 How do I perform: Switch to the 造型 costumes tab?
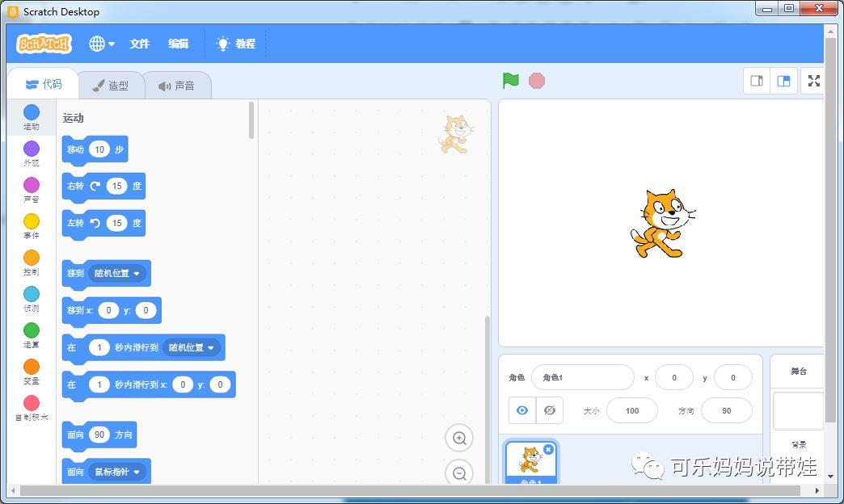111,86
